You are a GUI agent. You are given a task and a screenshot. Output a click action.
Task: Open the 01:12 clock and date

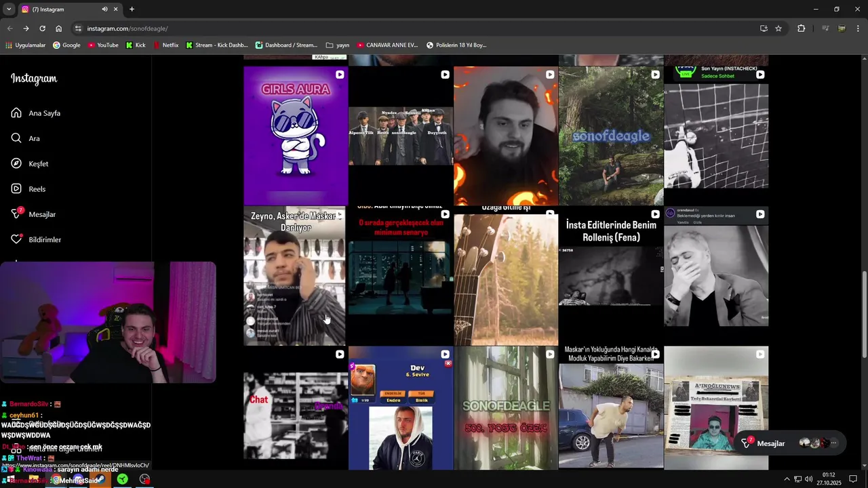[x=829, y=479]
